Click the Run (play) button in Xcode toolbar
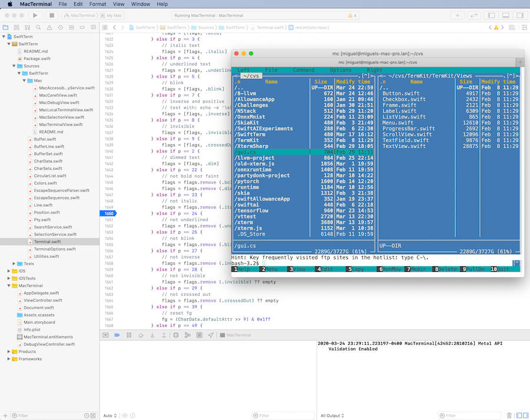The height and width of the screenshot is (420, 530). [35, 15]
